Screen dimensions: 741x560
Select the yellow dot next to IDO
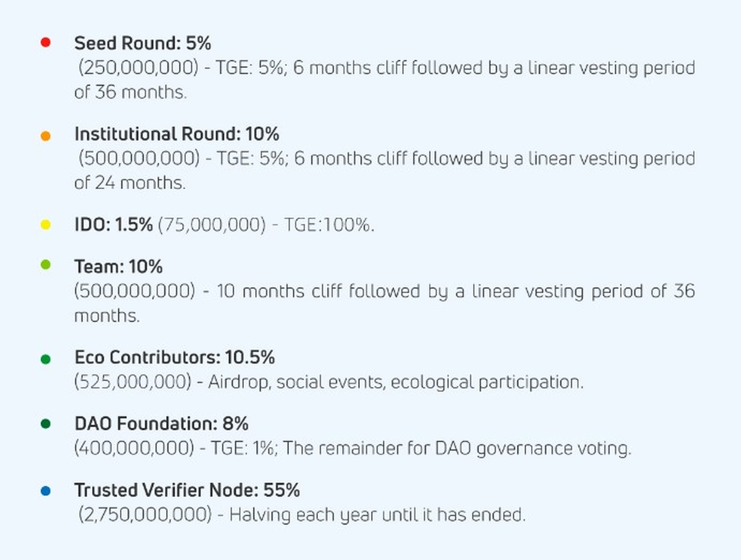point(45,225)
